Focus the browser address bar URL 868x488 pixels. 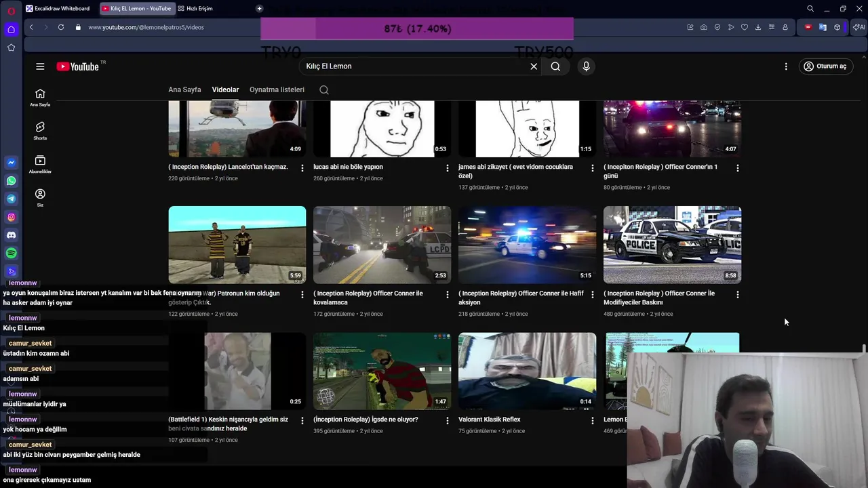(x=146, y=27)
